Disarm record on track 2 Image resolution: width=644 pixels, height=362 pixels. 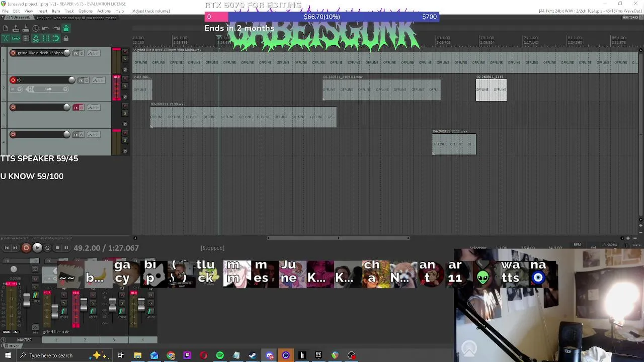coord(13,80)
